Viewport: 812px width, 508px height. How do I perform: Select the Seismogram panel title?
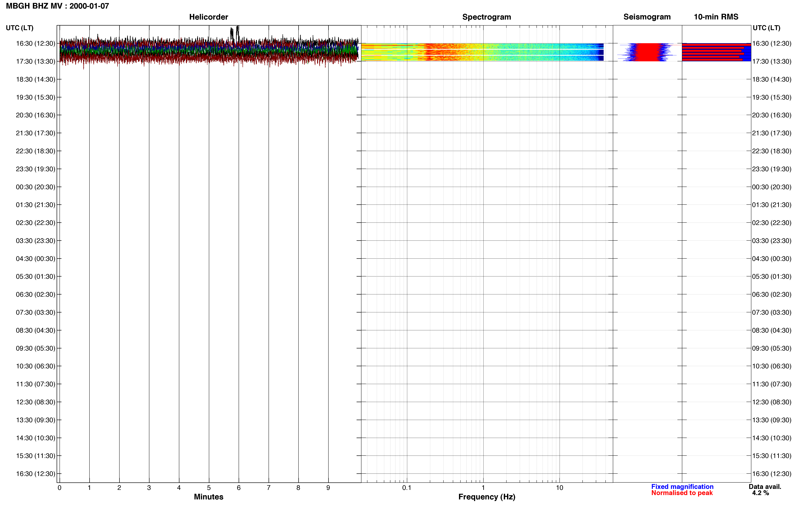pyautogui.click(x=647, y=17)
